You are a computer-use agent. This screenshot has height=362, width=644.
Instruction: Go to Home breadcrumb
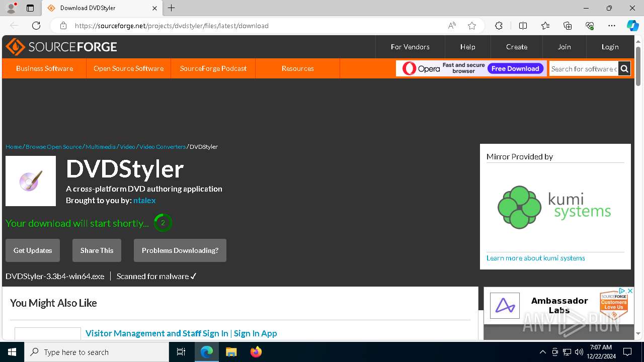click(x=14, y=147)
